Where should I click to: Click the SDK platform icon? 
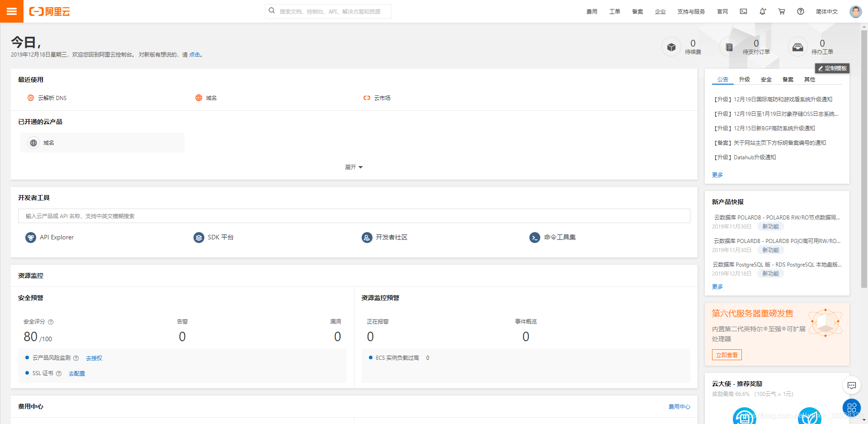(x=199, y=237)
